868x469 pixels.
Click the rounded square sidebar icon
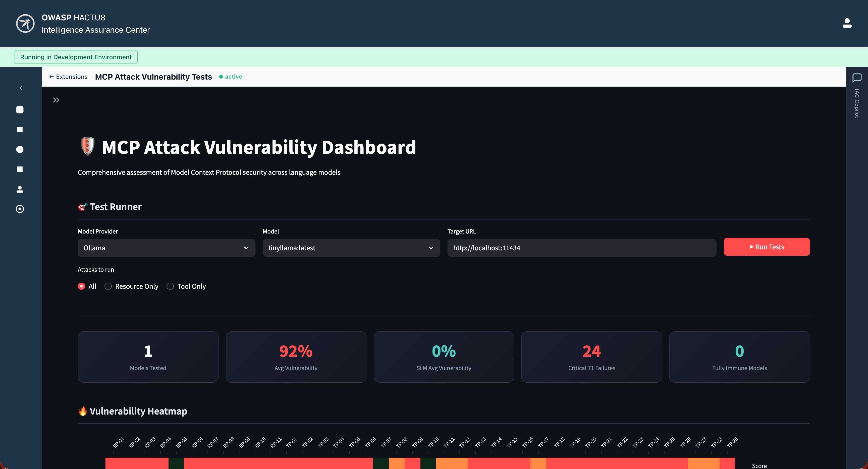click(20, 110)
